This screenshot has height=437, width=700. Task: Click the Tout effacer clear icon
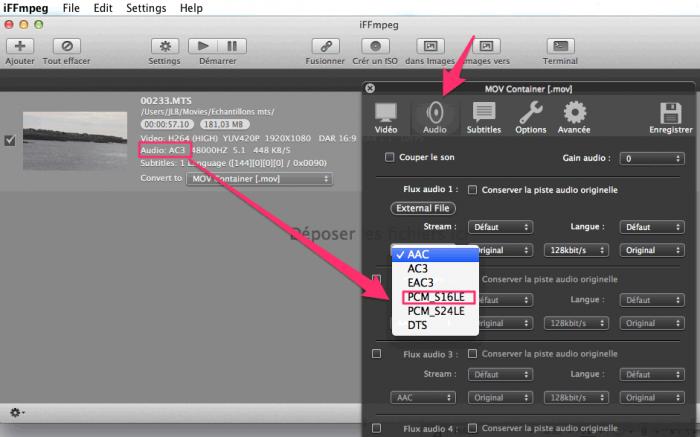(x=67, y=46)
